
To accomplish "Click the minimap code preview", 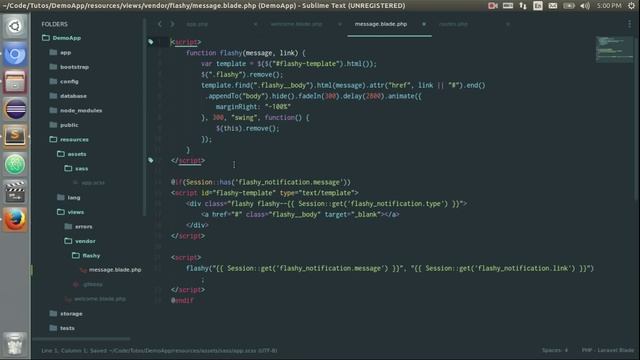I will pos(614,49).
